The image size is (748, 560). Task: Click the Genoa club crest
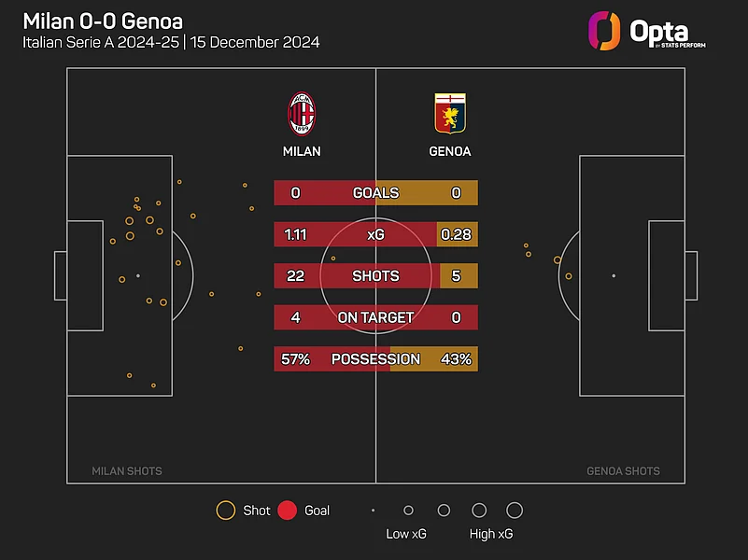tap(449, 113)
